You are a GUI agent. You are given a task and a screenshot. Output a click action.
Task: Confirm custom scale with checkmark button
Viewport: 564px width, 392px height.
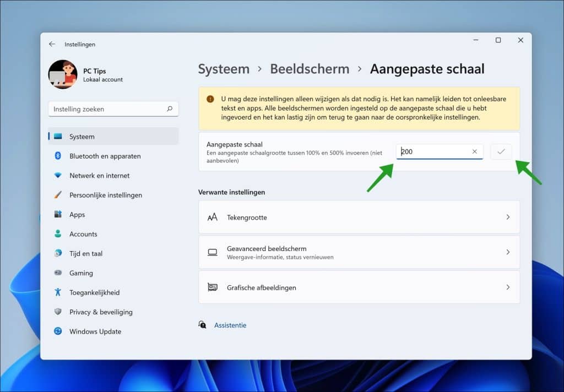click(501, 151)
